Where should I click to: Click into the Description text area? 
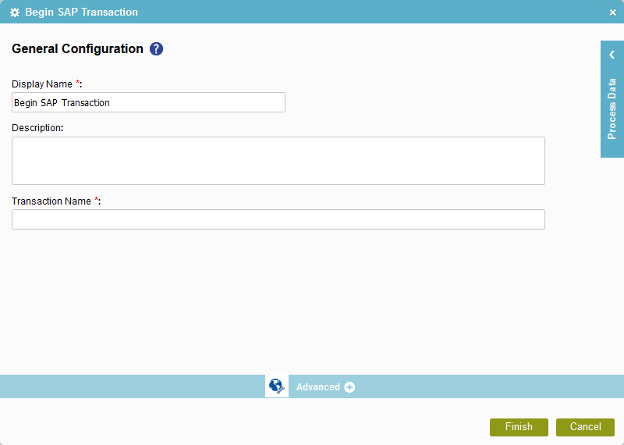click(x=278, y=160)
